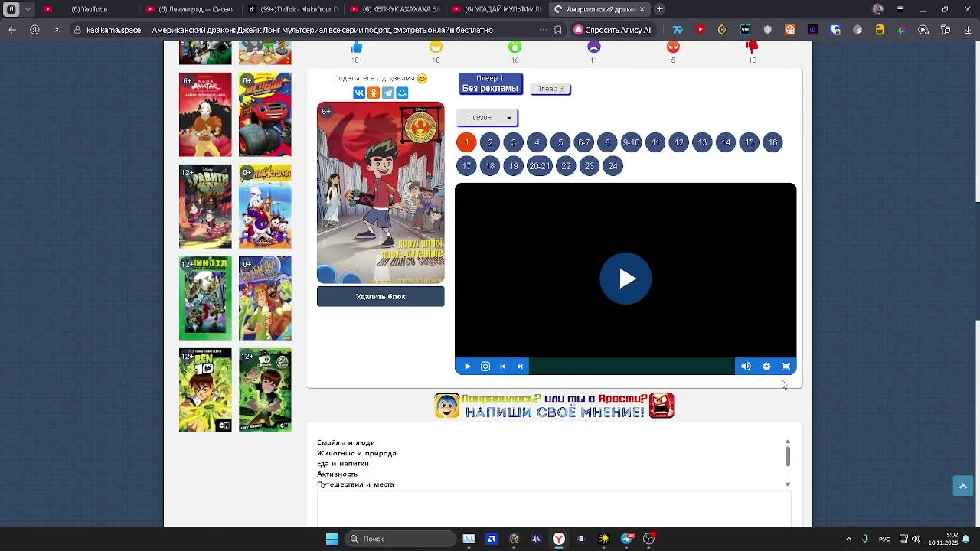The width and height of the screenshot is (980, 551).
Task: Play video using center play button
Action: 626,279
